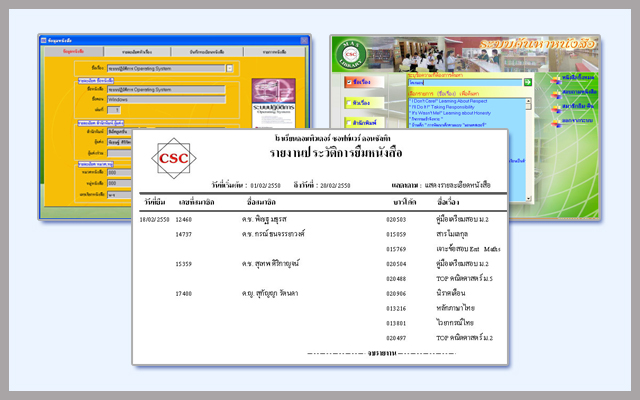The height and width of the screenshot is (400, 640).
Task: Click the ออกจากระบบ logout link
Action: (577, 121)
